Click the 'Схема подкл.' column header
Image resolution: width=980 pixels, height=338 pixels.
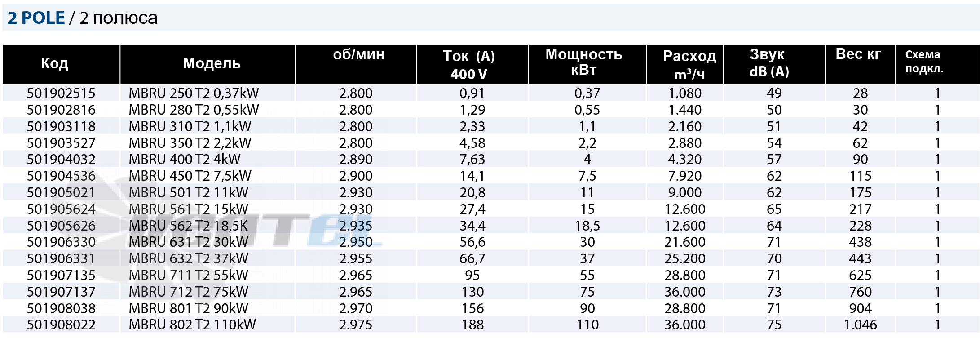pos(924,62)
